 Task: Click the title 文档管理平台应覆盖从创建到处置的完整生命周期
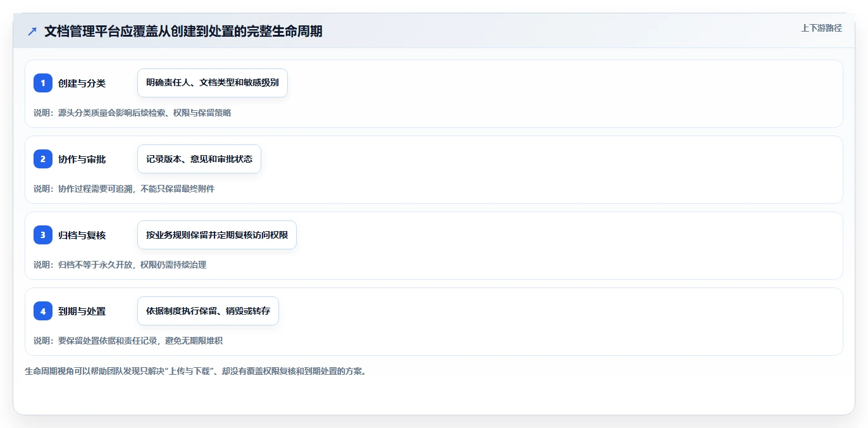point(183,32)
